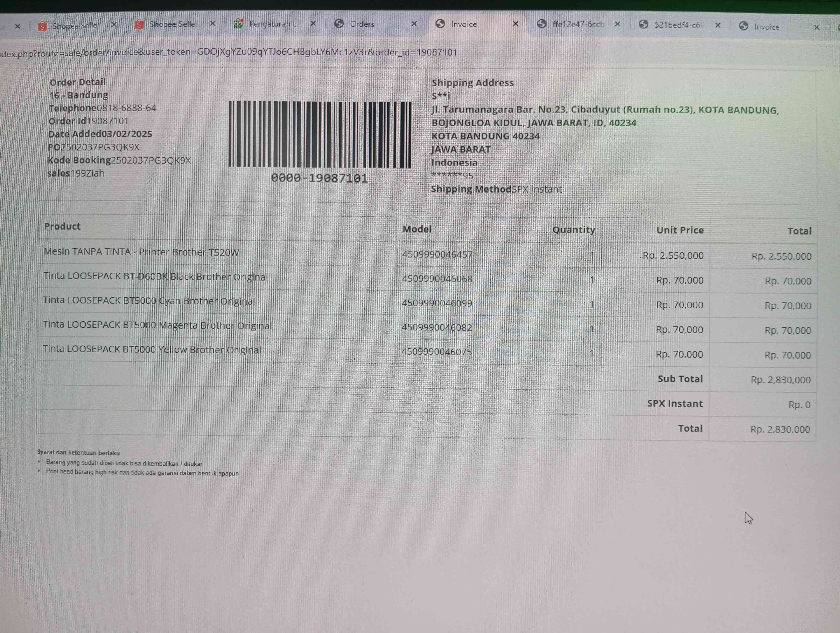Image resolution: width=840 pixels, height=633 pixels.
Task: Click the address bar URL
Action: click(228, 52)
